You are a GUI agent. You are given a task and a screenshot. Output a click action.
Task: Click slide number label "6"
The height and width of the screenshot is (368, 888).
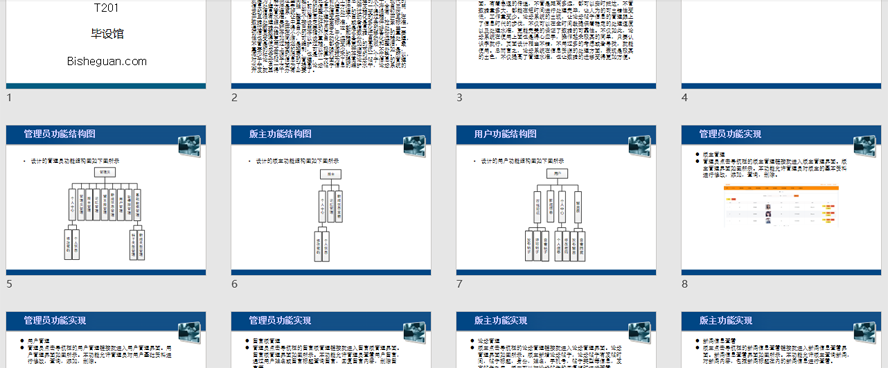pyautogui.click(x=234, y=284)
